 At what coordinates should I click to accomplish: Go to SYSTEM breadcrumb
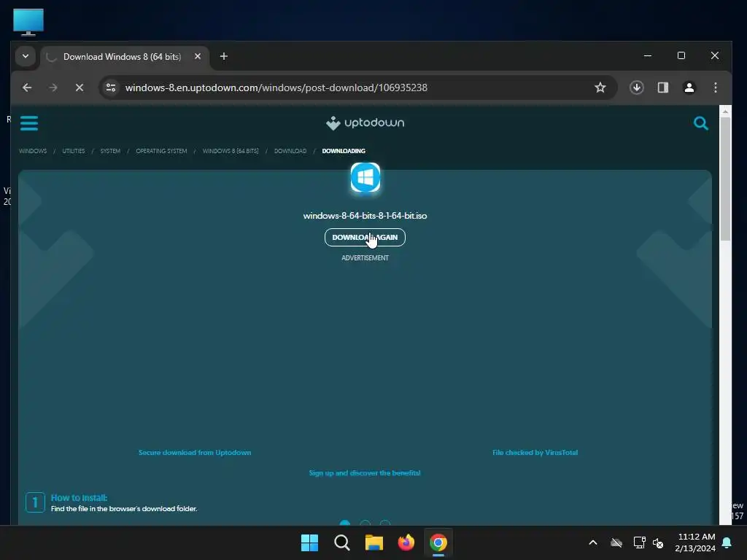pyautogui.click(x=110, y=151)
